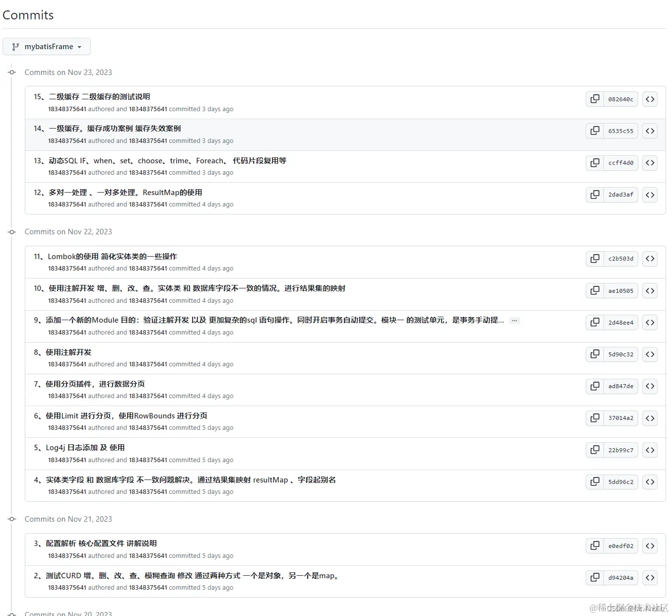Image resolution: width=672 pixels, height=616 pixels.
Task: Open commit titled 3、配置解析
Action: tap(95, 544)
